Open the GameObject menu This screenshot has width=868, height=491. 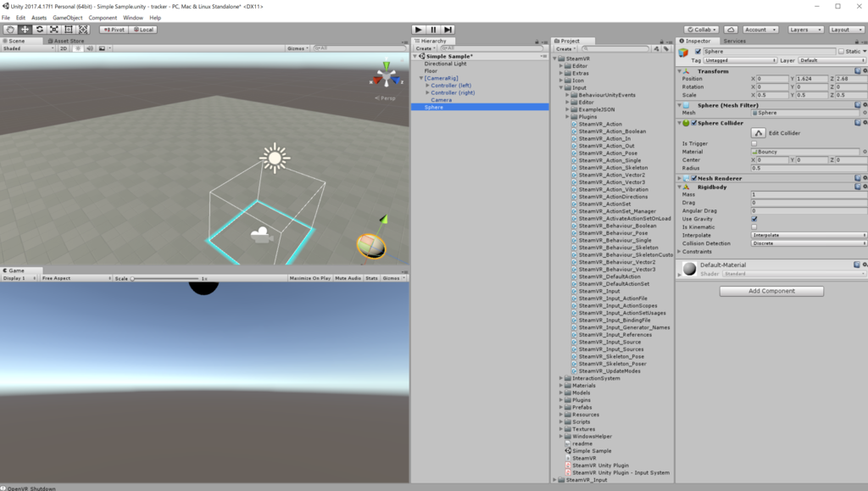tap(68, 18)
